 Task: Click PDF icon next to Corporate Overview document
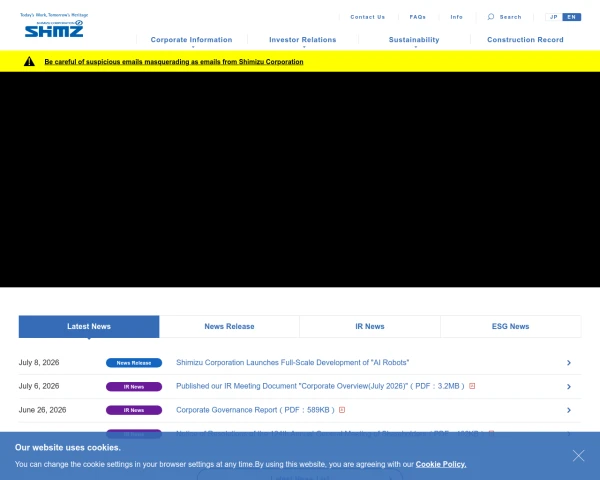tap(472, 386)
